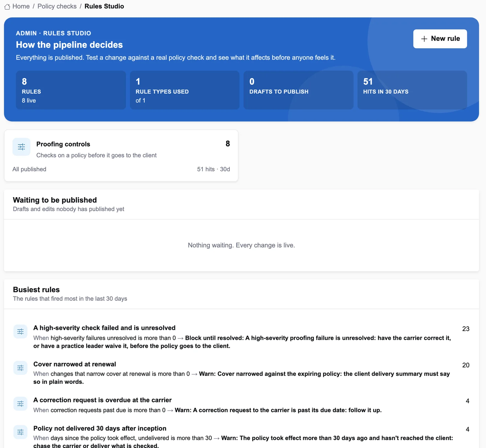486x448 pixels.
Task: Click hit count 20 for Cover narrowed rule
Action: (x=466, y=365)
